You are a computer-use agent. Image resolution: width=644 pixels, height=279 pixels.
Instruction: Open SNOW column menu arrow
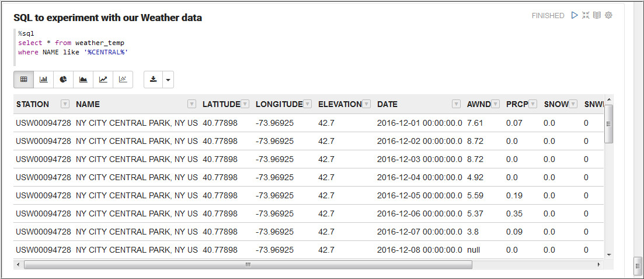point(573,104)
